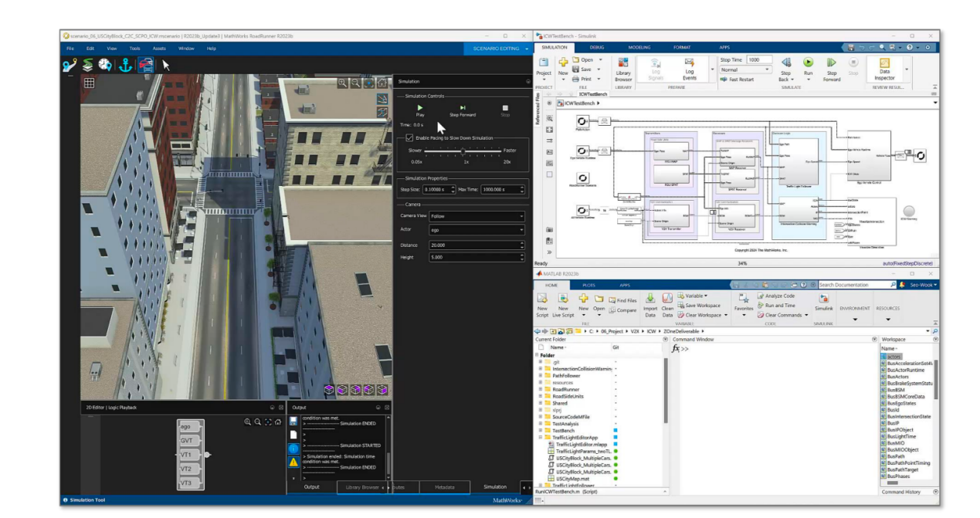Screen dimensions: 980x518
Task: Disable Enable Pacing to Slow Down Simulation checkbox
Action: (409, 137)
